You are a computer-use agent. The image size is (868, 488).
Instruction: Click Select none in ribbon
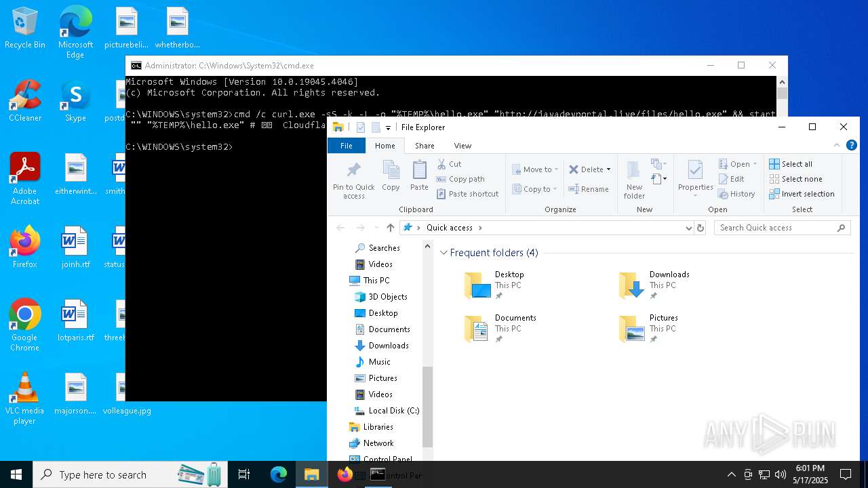[795, 179]
